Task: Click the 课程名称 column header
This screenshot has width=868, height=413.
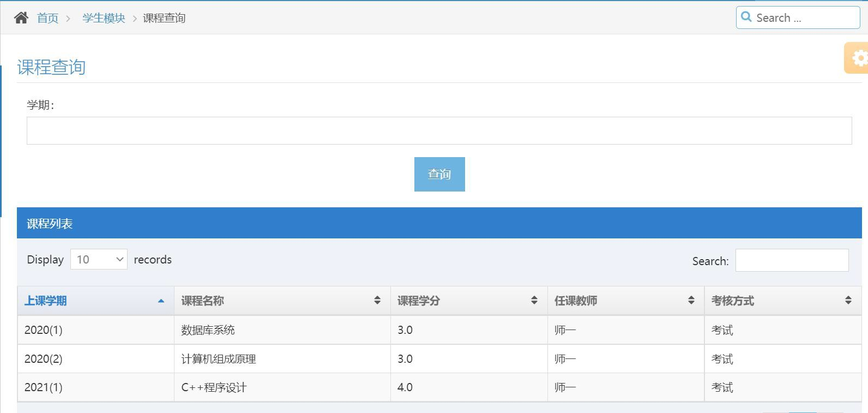Action: point(282,301)
